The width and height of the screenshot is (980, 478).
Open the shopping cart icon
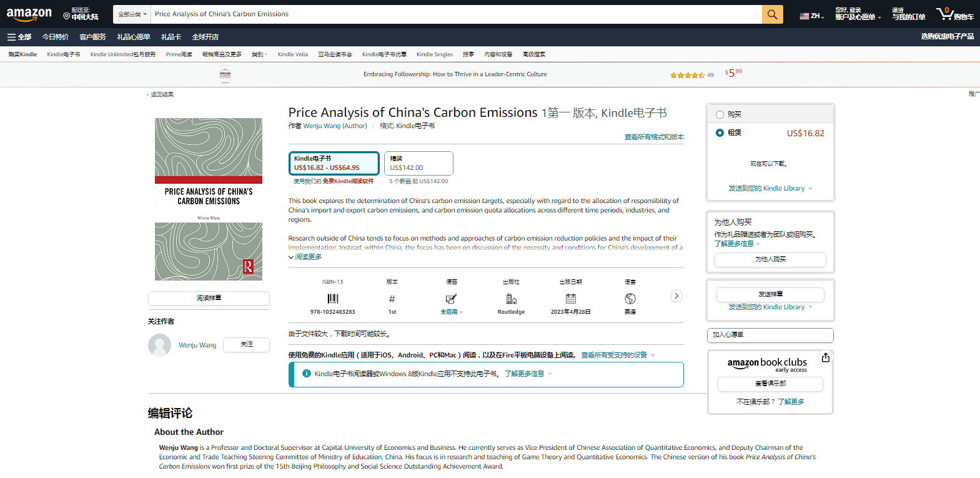tap(954, 14)
